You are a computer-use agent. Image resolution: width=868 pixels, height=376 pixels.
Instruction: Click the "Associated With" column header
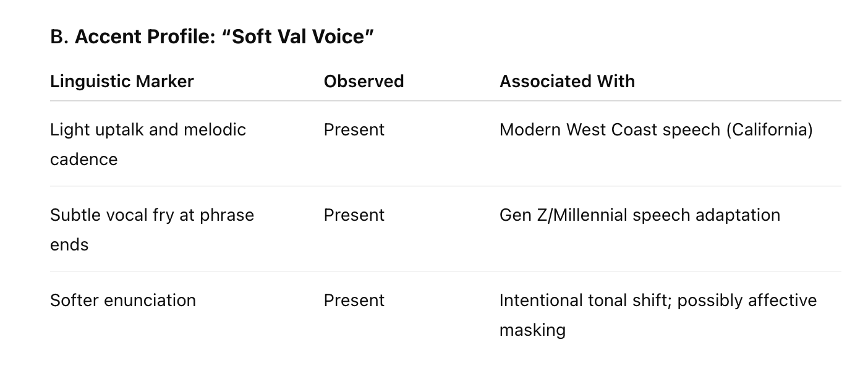(x=567, y=82)
